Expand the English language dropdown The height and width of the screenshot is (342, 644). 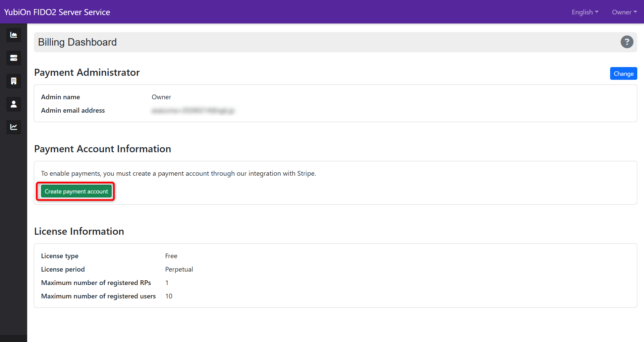pyautogui.click(x=585, y=12)
